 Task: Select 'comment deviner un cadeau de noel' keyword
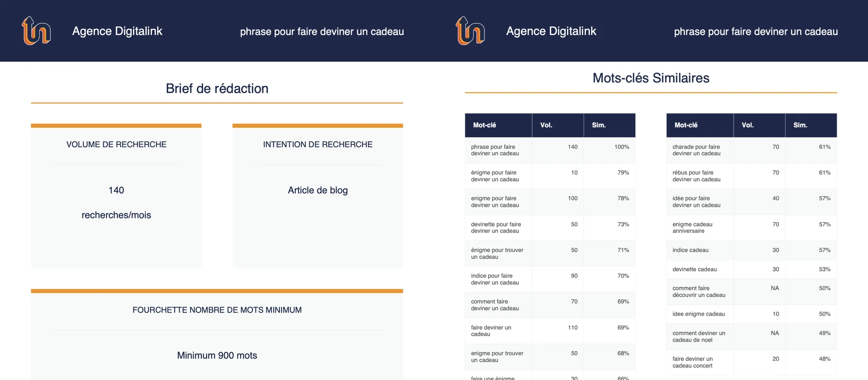699,337
